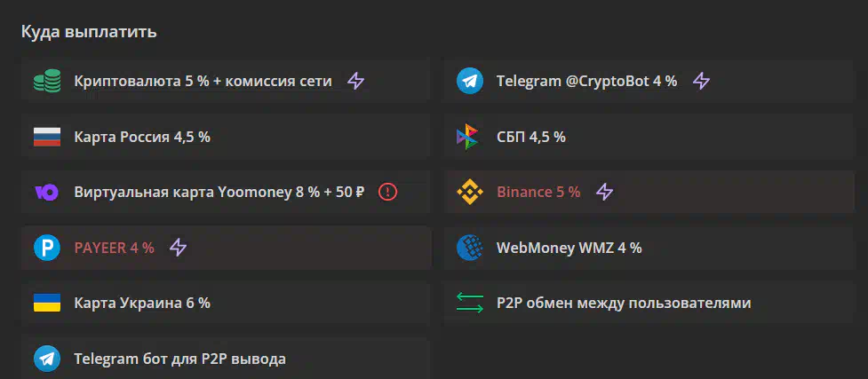This screenshot has width=868, height=379.
Task: Click the lightning bolt beside Криптовалюта
Action: (356, 82)
